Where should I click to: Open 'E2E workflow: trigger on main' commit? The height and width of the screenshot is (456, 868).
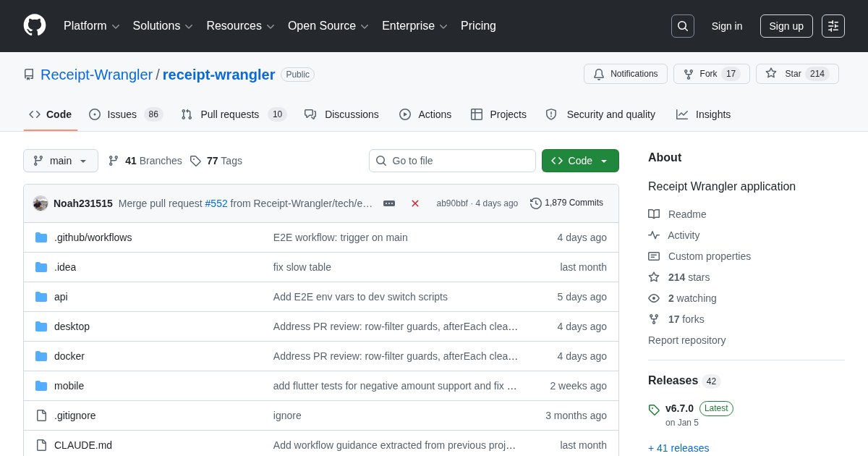click(x=341, y=237)
